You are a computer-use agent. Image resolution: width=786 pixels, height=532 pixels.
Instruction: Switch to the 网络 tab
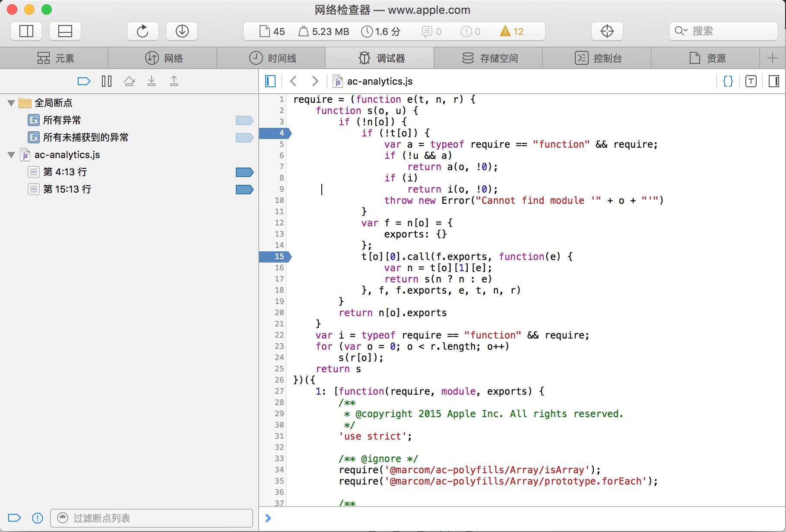[163, 58]
